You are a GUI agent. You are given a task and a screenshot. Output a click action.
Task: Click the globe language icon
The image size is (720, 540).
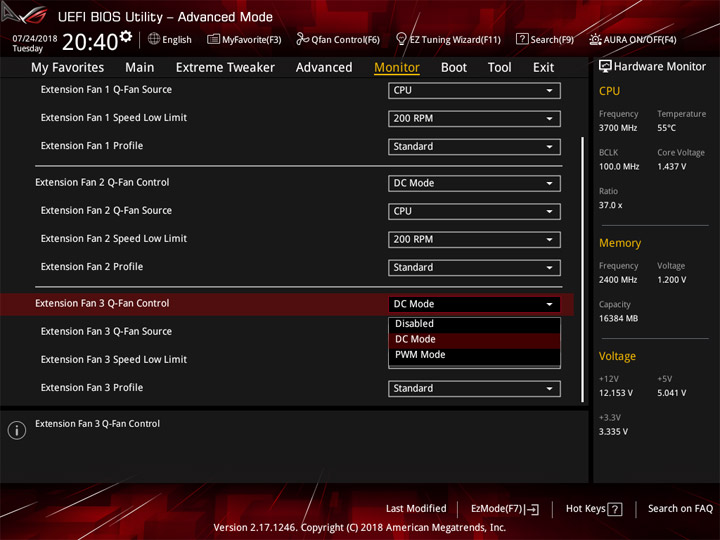[154, 39]
